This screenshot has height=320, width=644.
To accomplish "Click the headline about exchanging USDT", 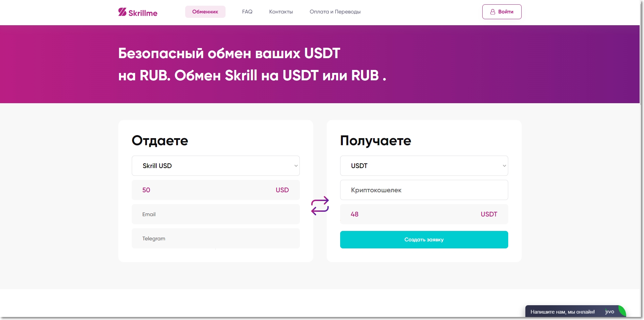I will pyautogui.click(x=252, y=64).
